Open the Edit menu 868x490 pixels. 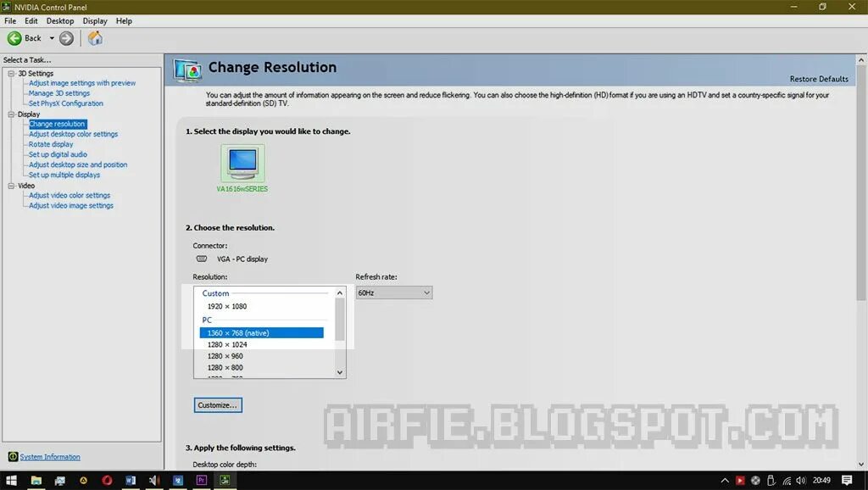pyautogui.click(x=31, y=21)
